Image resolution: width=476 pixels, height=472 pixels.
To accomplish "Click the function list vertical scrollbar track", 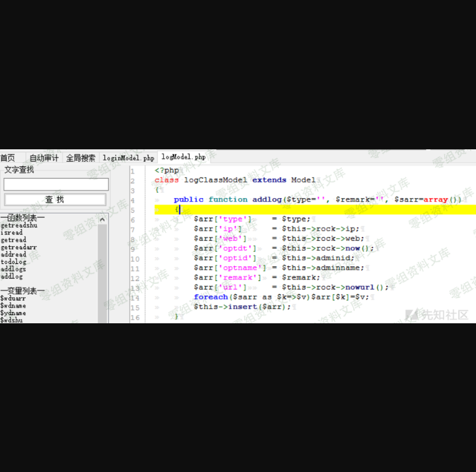I will tap(102, 270).
